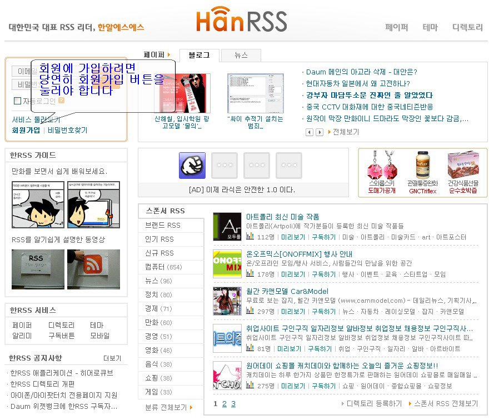Open the first empty placeholder tile in AD strip

point(224,166)
